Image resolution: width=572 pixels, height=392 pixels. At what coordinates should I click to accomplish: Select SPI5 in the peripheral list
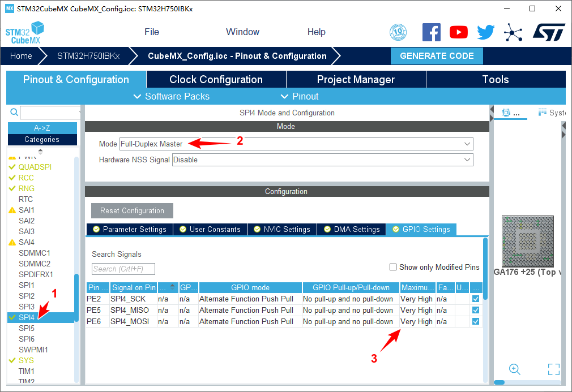click(27, 328)
